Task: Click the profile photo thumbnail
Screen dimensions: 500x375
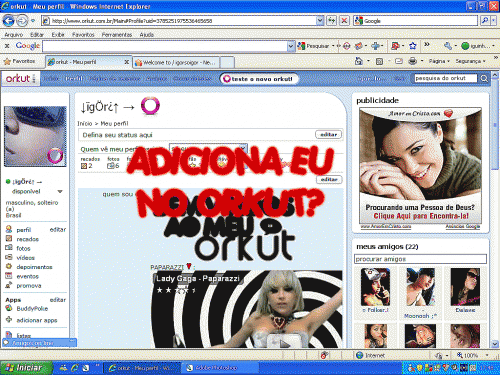Action: point(35,136)
